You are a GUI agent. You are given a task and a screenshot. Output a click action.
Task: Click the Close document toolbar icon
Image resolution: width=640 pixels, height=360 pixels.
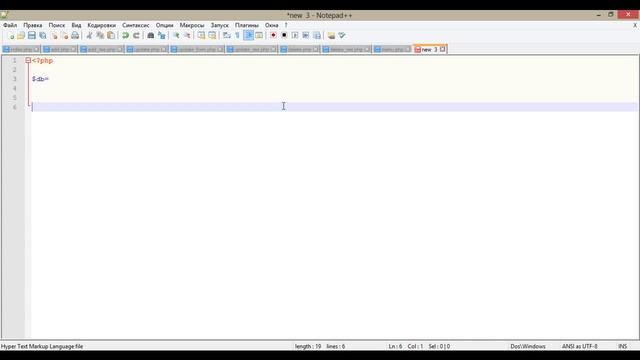pyautogui.click(x=54, y=36)
